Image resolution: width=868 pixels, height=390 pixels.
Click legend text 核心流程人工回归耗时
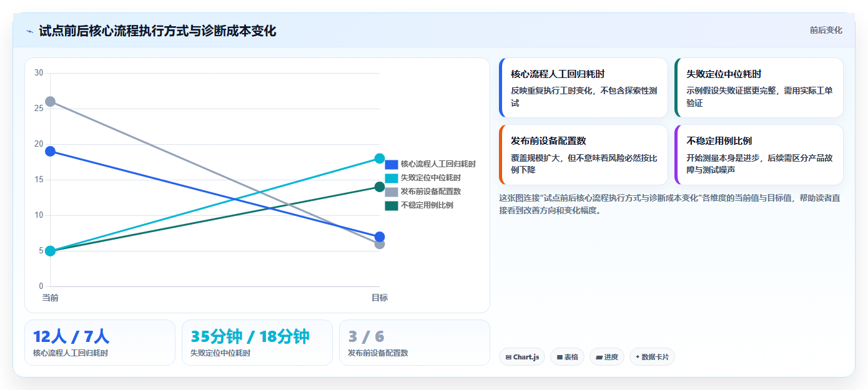point(438,164)
